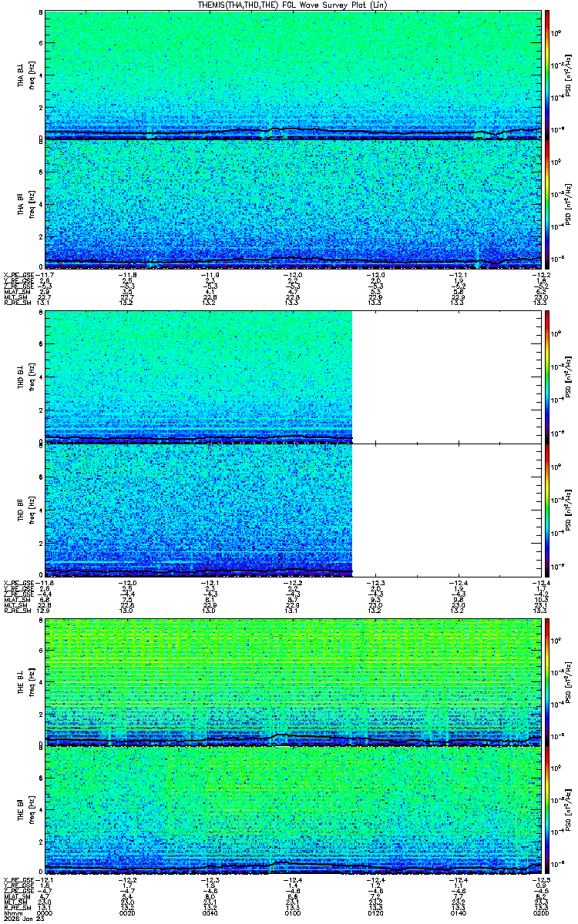Click the R_RE_SM label under THA panels
578x924 pixels.
coord(18,303)
